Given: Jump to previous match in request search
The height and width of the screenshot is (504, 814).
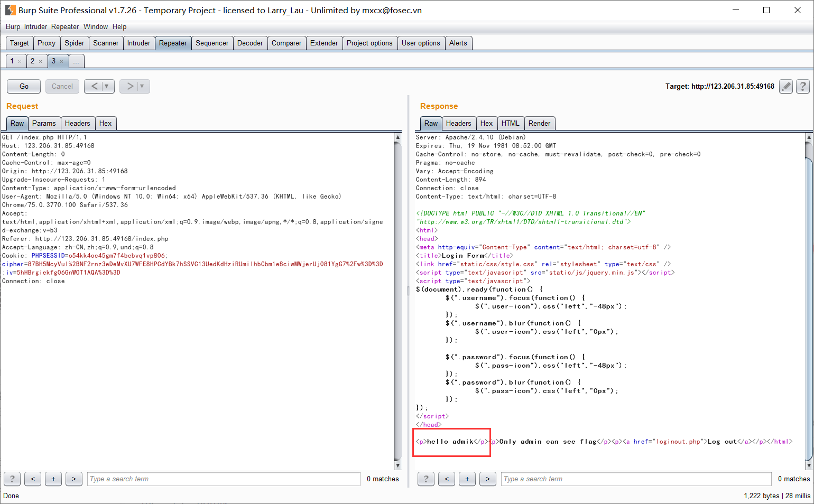Looking at the screenshot, I should point(33,479).
